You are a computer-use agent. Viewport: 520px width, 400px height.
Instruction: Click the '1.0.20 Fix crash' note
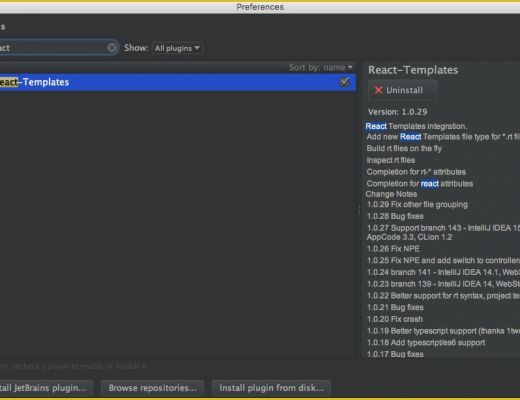click(395, 319)
